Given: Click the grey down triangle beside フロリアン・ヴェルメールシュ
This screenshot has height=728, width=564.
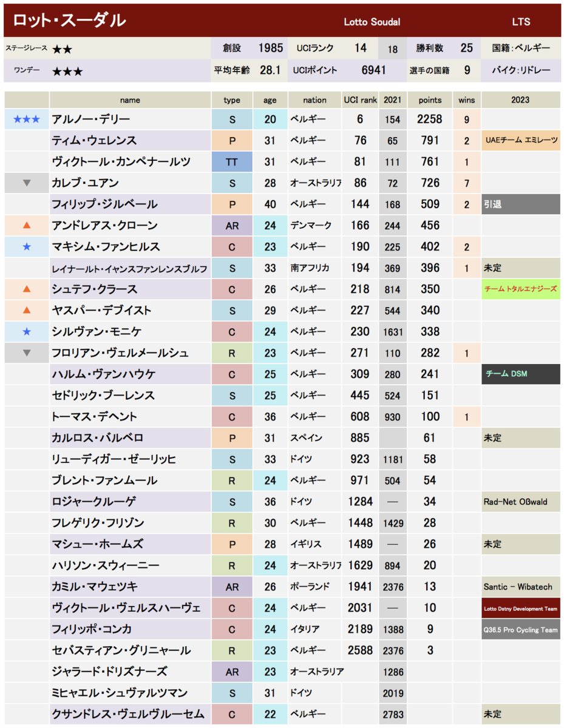Looking at the screenshot, I should tap(26, 352).
